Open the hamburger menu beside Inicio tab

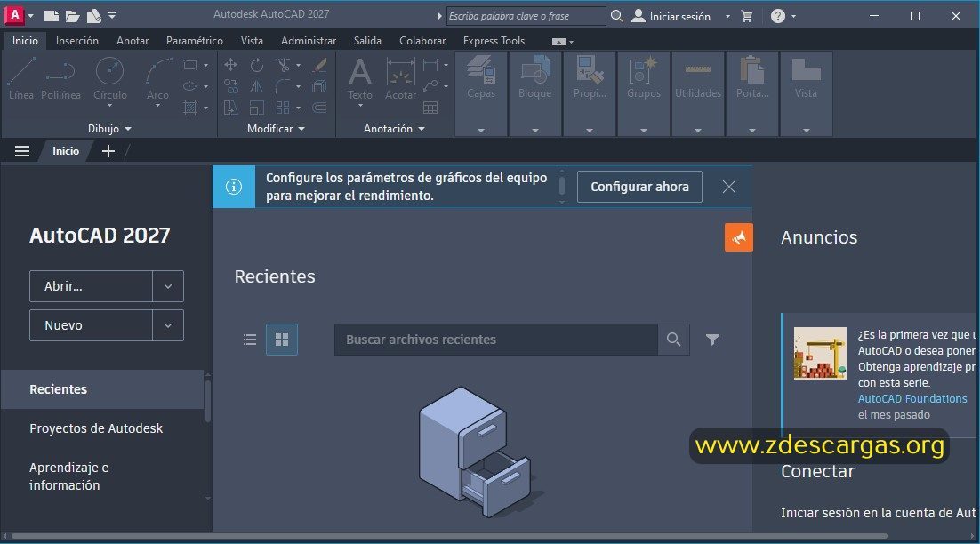pyautogui.click(x=22, y=151)
